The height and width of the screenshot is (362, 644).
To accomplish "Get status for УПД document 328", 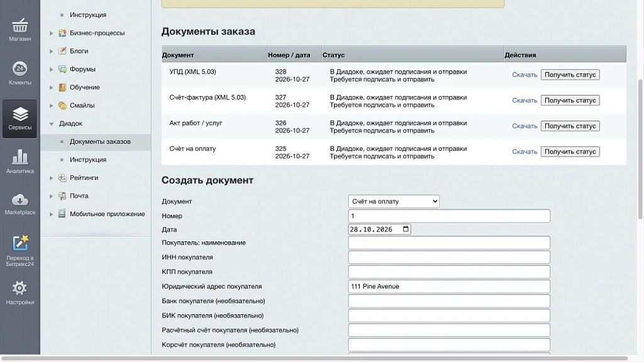I will tap(570, 75).
